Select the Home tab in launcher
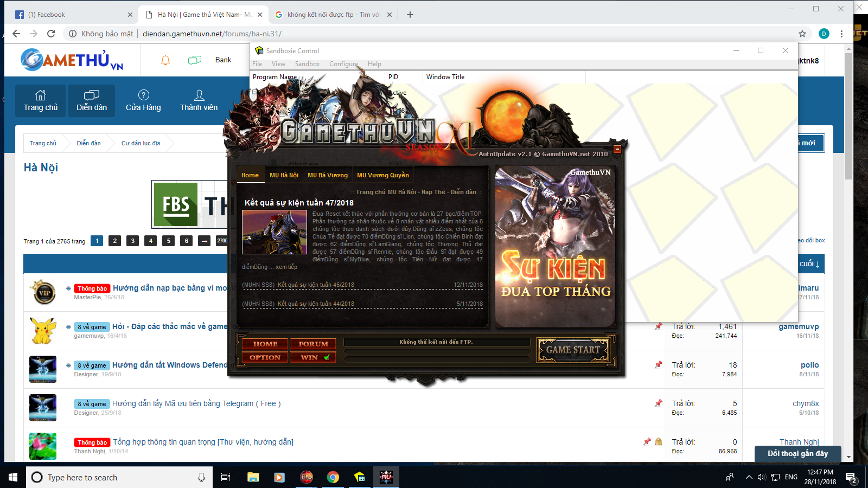The height and width of the screenshot is (488, 868). (250, 175)
